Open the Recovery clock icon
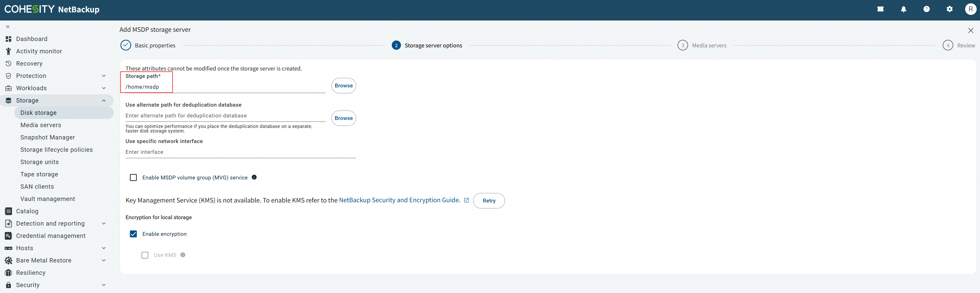This screenshot has height=293, width=980. 8,64
